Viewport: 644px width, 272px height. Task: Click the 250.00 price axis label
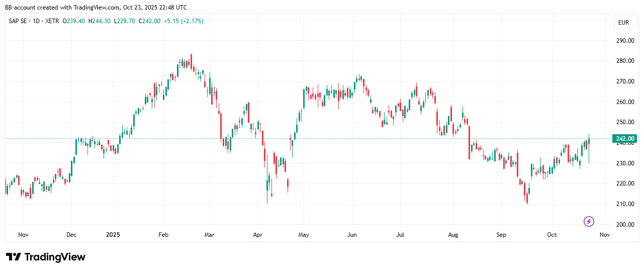pyautogui.click(x=625, y=122)
